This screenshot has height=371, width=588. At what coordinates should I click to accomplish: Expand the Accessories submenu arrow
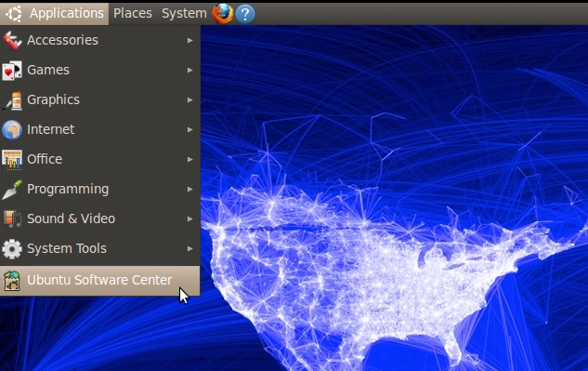click(x=189, y=40)
